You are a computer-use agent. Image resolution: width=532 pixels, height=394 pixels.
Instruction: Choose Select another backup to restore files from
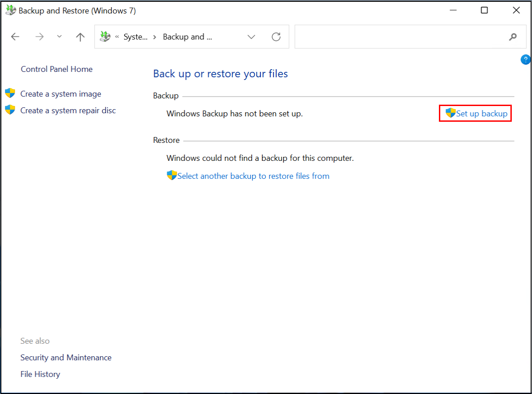coord(253,176)
